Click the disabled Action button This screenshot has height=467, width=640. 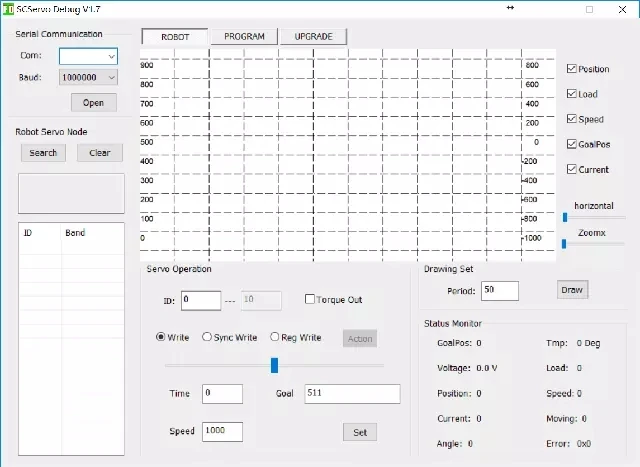pyautogui.click(x=360, y=338)
